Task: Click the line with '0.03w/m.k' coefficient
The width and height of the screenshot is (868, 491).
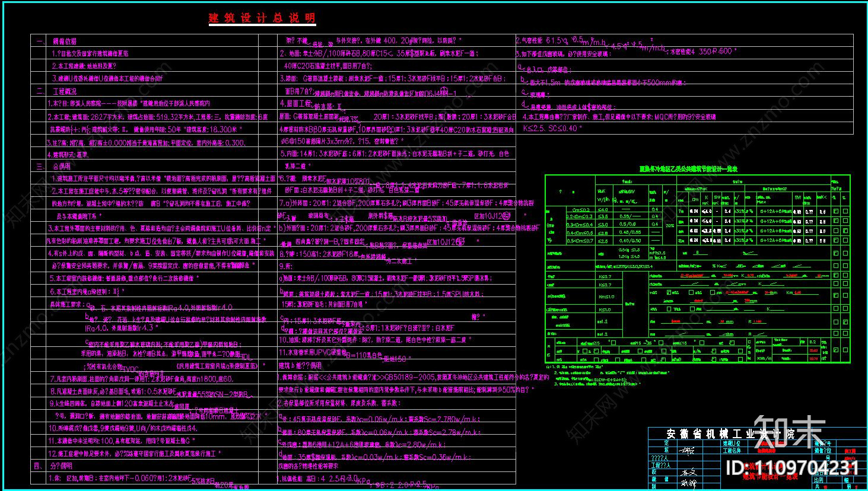Action: 375,457
